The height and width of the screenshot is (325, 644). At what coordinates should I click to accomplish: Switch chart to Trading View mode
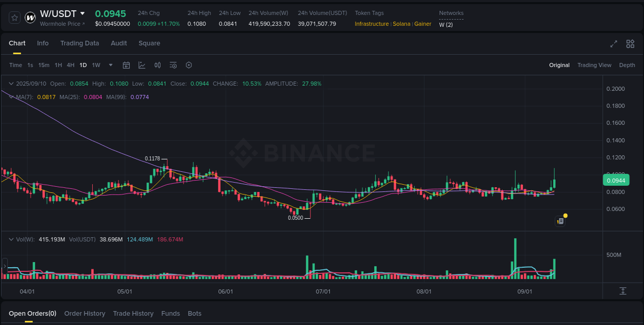click(594, 65)
